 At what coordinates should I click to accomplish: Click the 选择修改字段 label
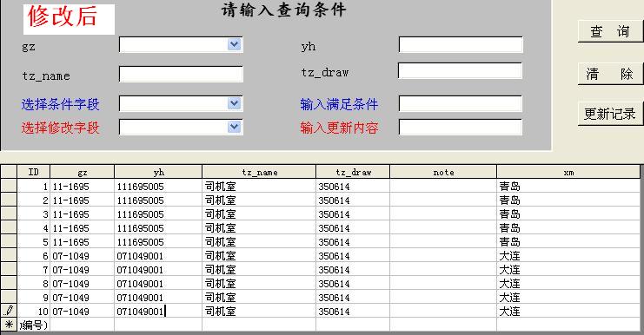tap(60, 128)
